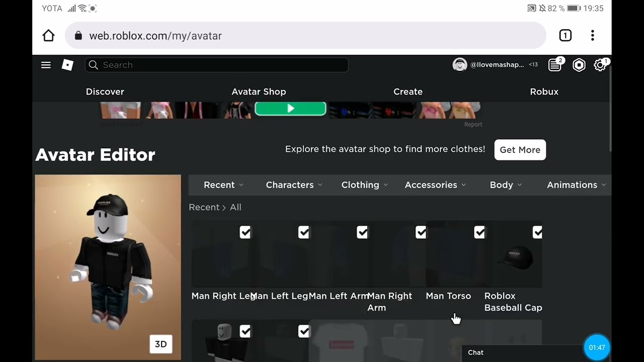The height and width of the screenshot is (362, 644).
Task: Expand the Animations dropdown
Action: (576, 185)
